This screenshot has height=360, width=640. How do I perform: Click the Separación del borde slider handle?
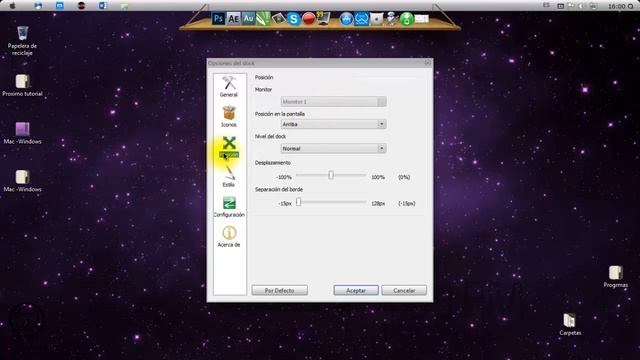[298, 202]
